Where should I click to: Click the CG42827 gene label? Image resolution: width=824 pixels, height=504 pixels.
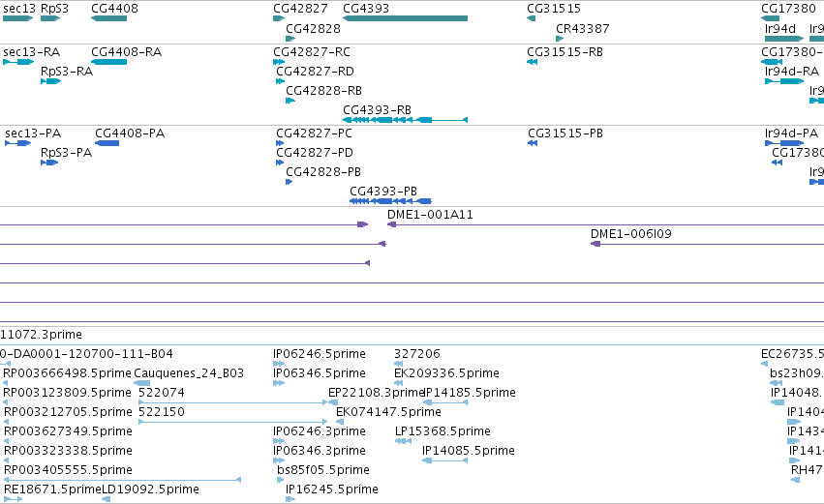(x=300, y=9)
